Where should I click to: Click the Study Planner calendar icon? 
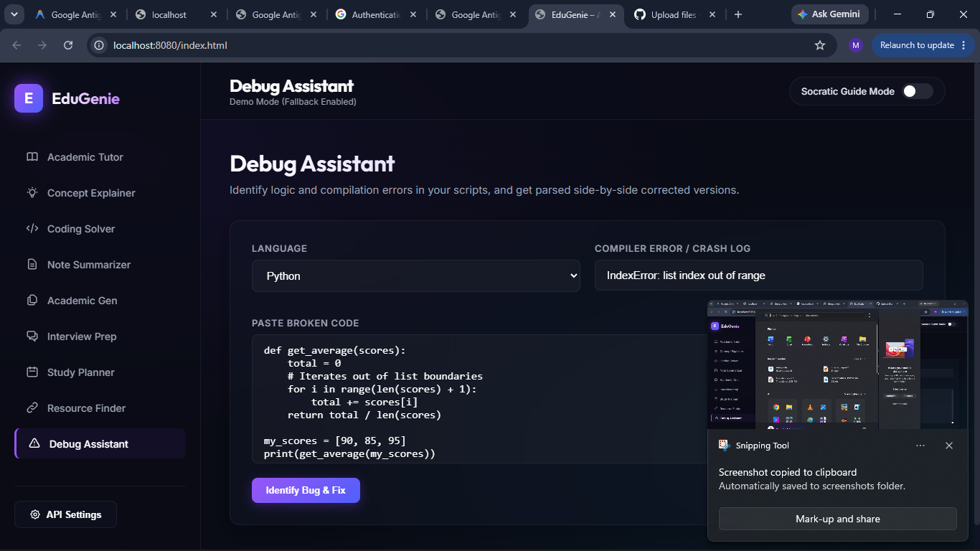pos(32,372)
